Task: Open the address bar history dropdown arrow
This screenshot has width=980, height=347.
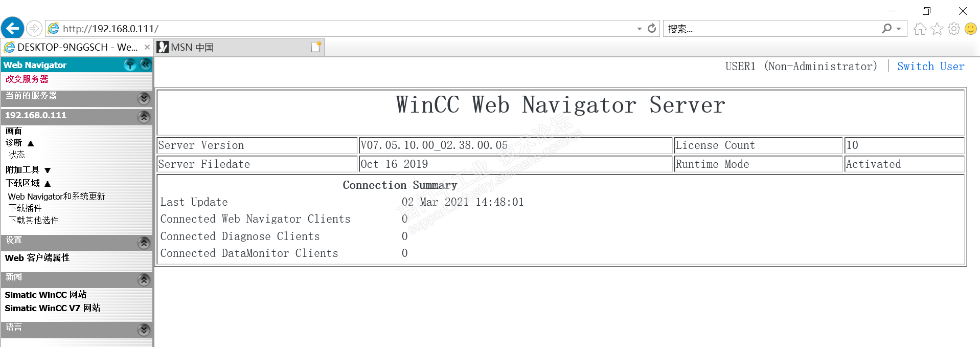Action: pos(639,29)
